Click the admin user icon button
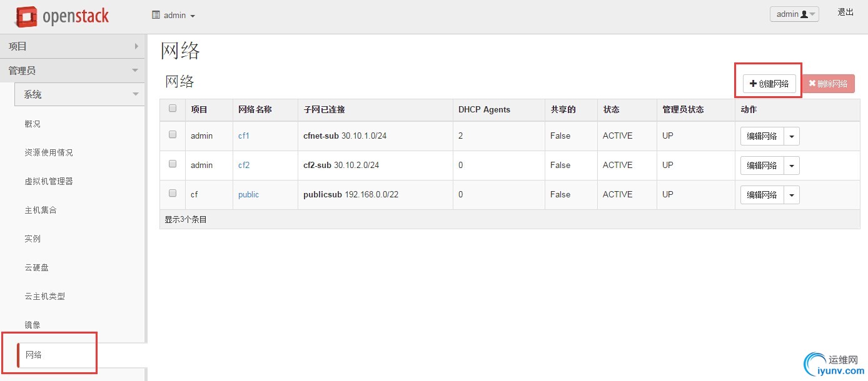 coord(794,14)
